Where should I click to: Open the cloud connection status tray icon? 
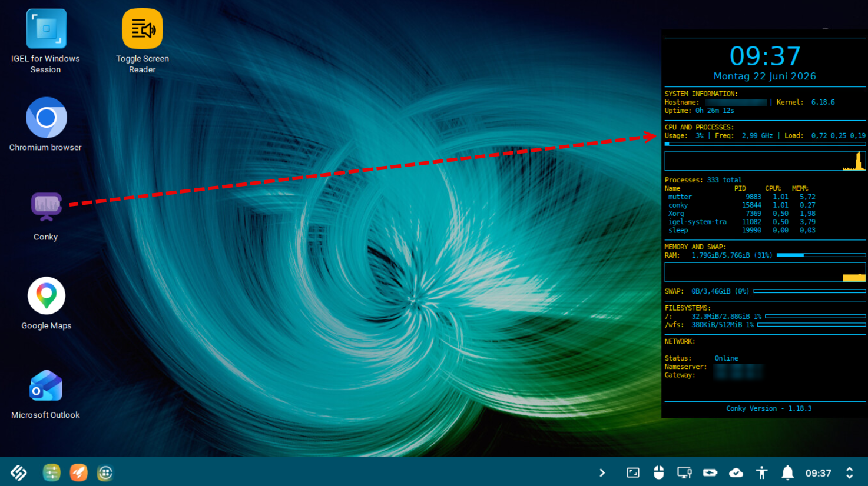click(x=736, y=472)
